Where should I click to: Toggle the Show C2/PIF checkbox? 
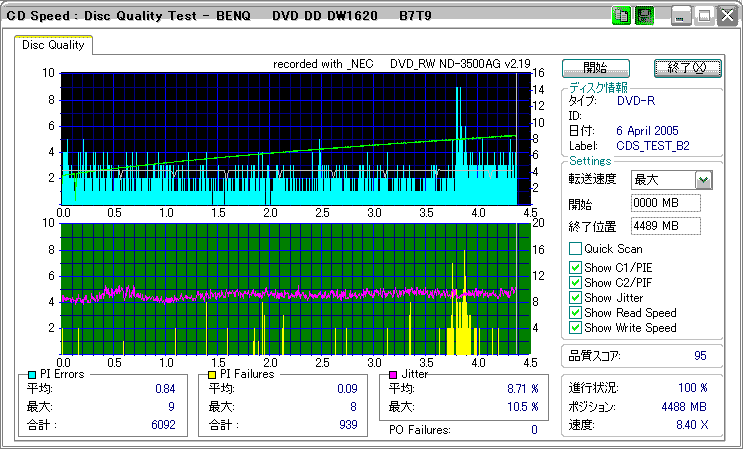(575, 282)
